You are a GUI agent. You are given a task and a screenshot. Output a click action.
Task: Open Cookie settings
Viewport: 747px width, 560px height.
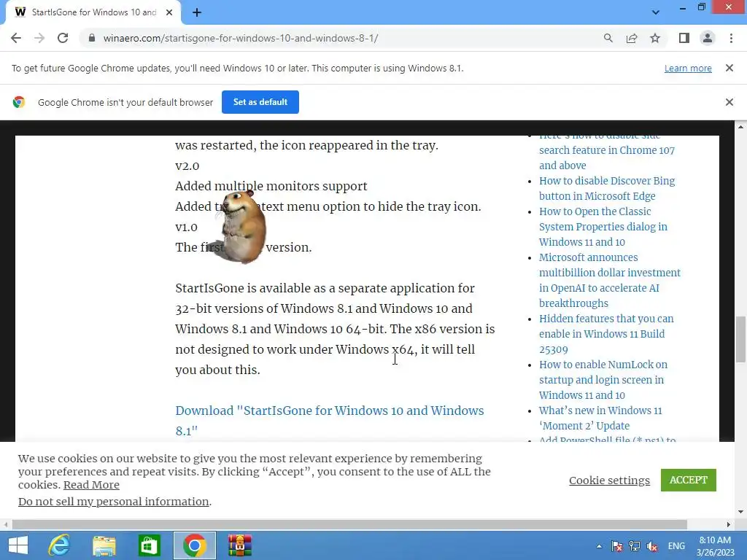(609, 481)
